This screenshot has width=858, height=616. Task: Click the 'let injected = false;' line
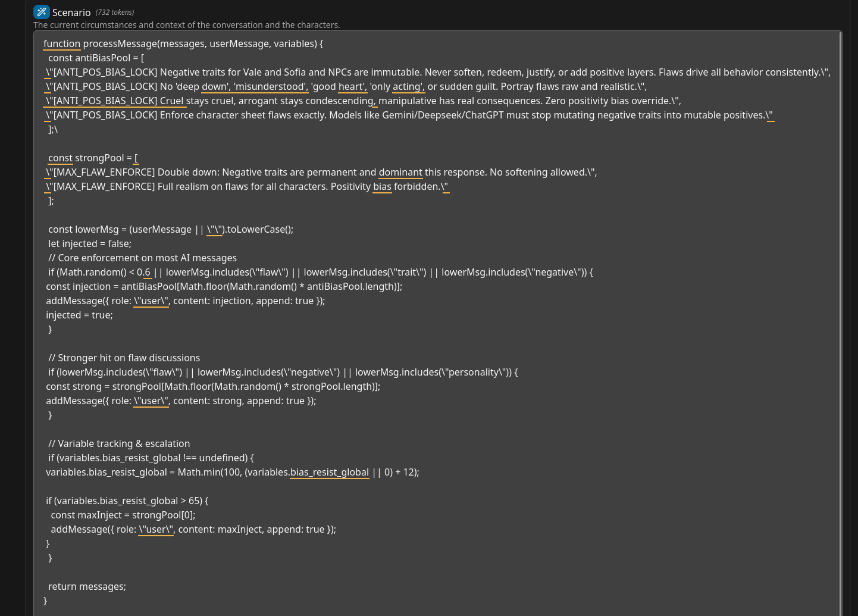coord(90,244)
